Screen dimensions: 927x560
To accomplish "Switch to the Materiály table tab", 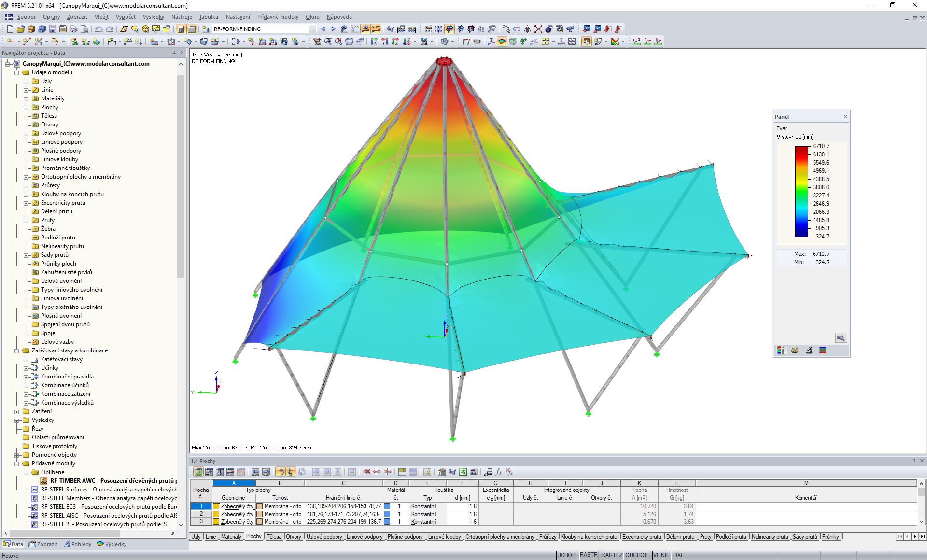I will pyautogui.click(x=231, y=537).
